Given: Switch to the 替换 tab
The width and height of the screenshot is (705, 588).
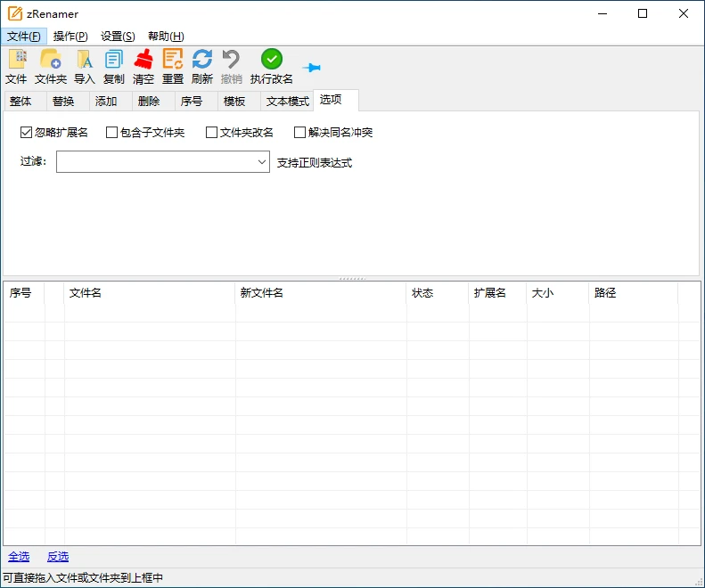Looking at the screenshot, I should click(63, 102).
